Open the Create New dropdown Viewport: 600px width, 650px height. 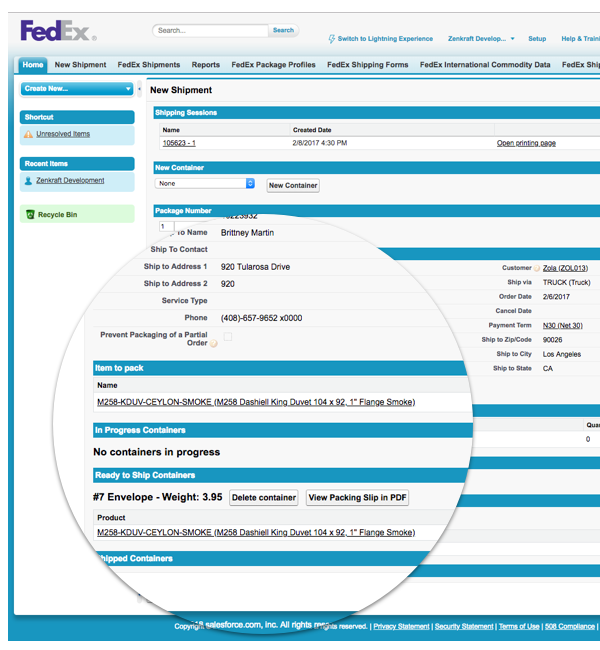pos(77,89)
